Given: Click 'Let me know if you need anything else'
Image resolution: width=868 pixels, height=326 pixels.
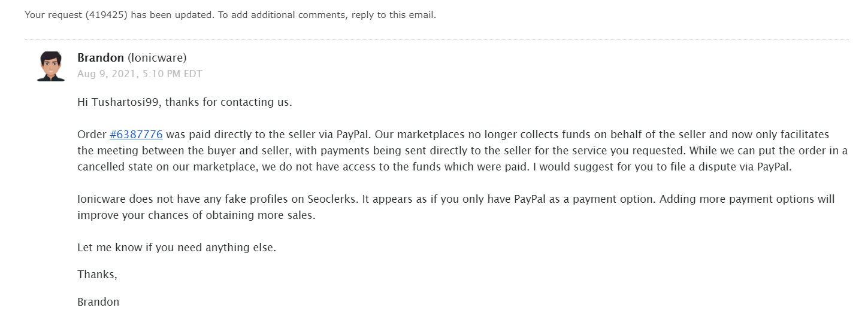Looking at the screenshot, I should coord(177,248).
